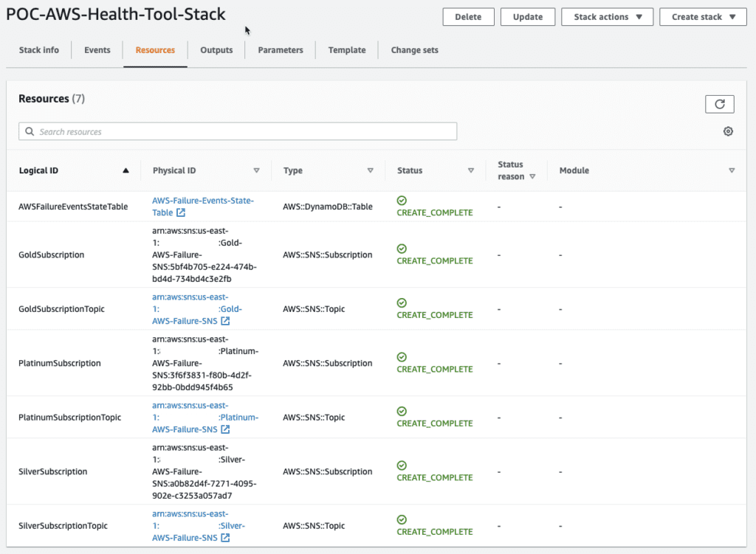This screenshot has height=554, width=756.
Task: Click the Logical ID sort arrow
Action: point(126,170)
